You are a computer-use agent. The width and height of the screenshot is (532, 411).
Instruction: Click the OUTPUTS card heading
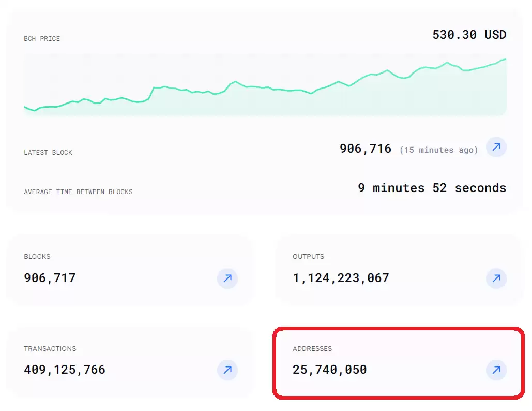[308, 257]
